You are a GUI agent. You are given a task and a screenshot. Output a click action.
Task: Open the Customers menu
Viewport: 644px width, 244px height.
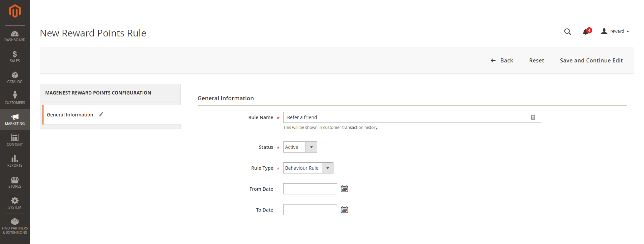(x=15, y=98)
